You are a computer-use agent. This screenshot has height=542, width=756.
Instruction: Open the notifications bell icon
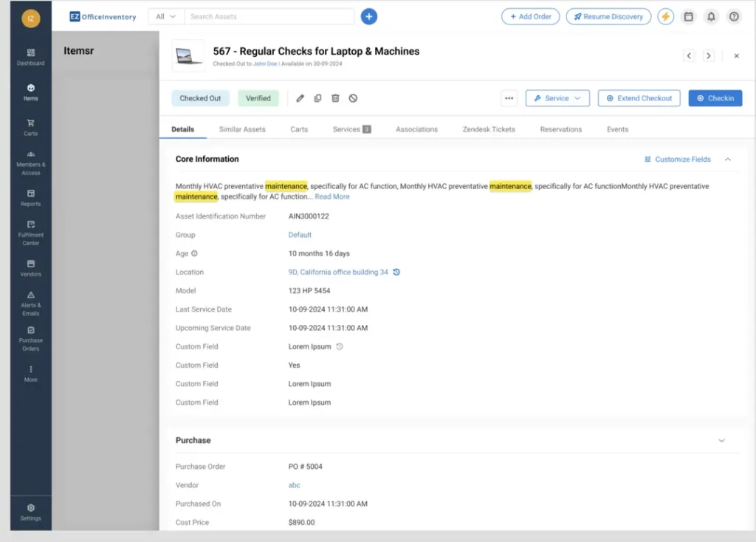711,16
